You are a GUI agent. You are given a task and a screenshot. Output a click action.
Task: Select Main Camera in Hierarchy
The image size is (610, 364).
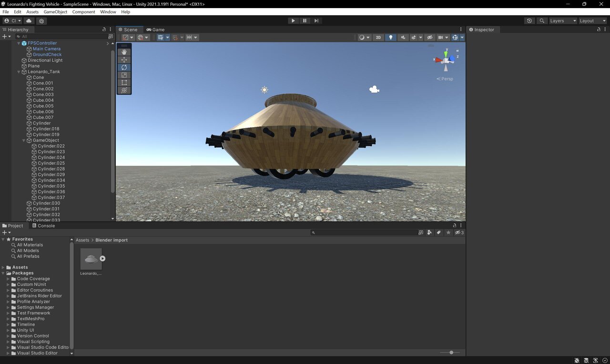pos(46,49)
